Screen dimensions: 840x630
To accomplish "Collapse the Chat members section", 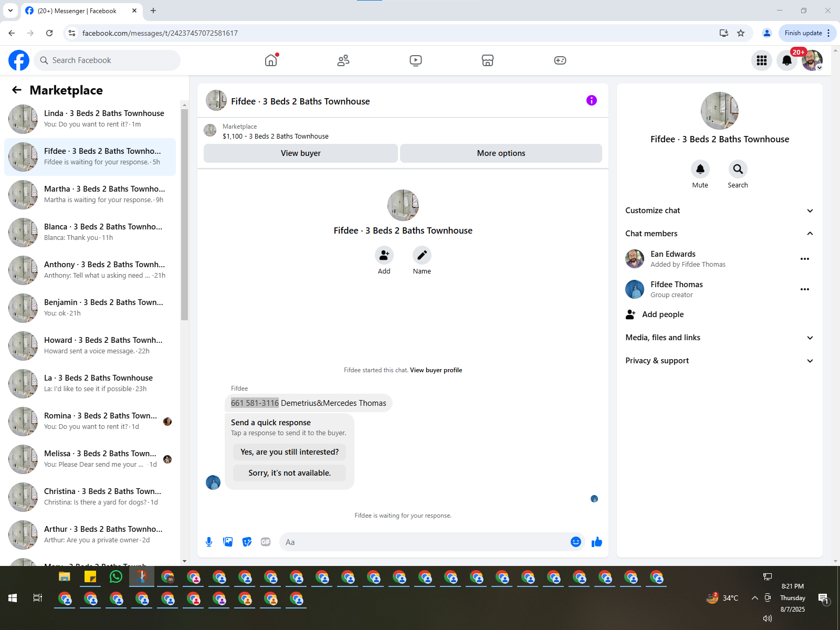I will click(720, 234).
